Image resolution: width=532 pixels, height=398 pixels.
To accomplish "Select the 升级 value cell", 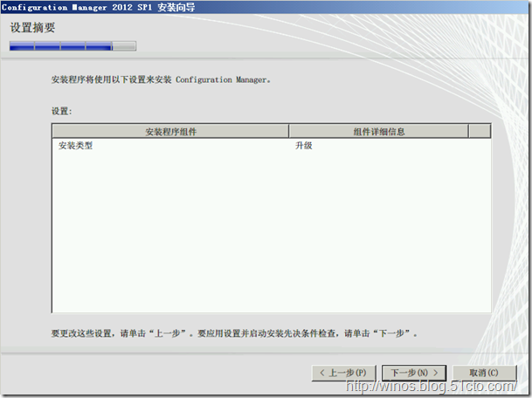I will pos(303,146).
